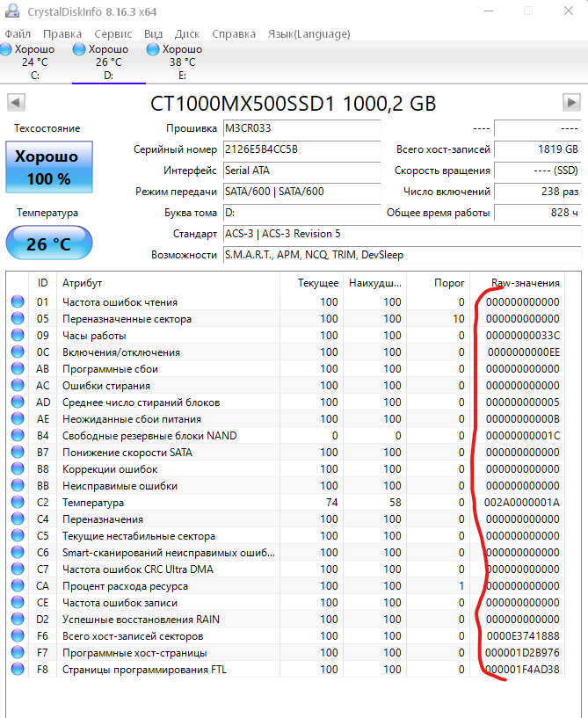Click status orb for attribute B4 row
Screen dimensions: 588x718
[18, 436]
